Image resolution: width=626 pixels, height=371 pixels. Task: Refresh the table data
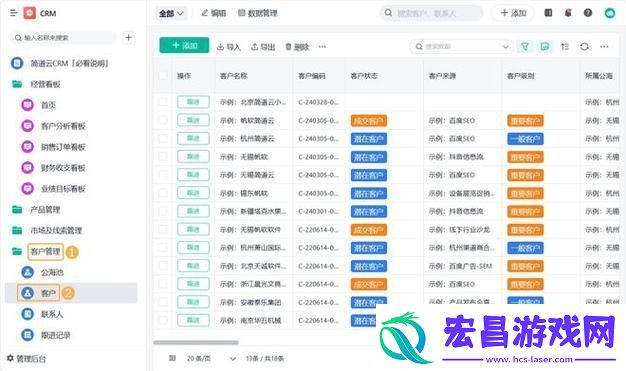584,47
